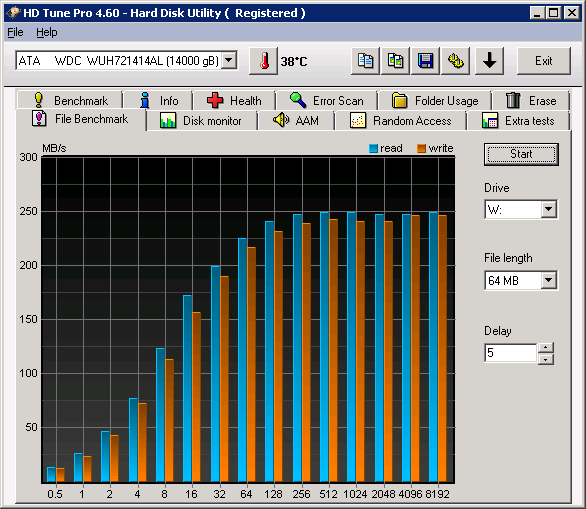This screenshot has height=509, width=586.
Task: Switch to the Extra tests tab
Action: pos(518,121)
